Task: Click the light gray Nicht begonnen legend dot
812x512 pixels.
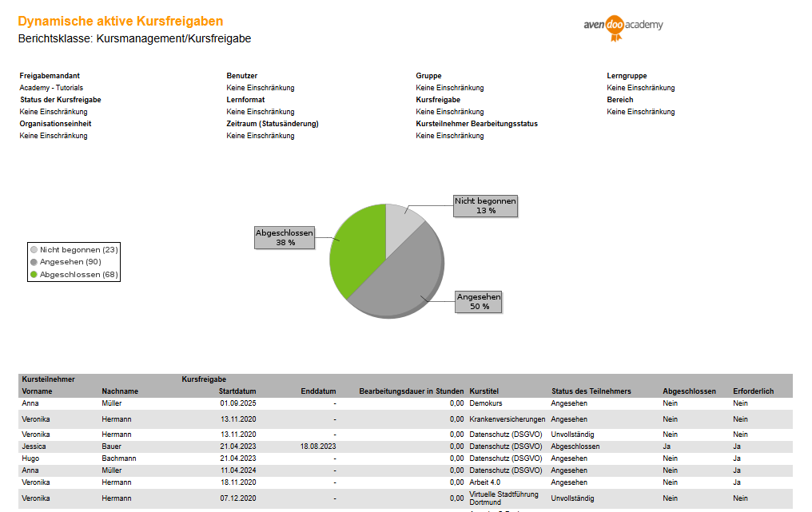Action: 34,250
